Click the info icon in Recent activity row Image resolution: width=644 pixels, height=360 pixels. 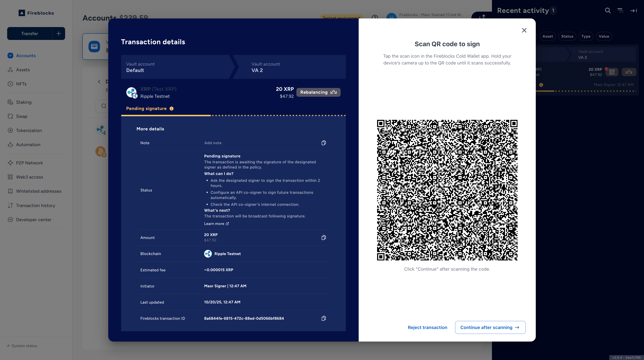pos(541,85)
